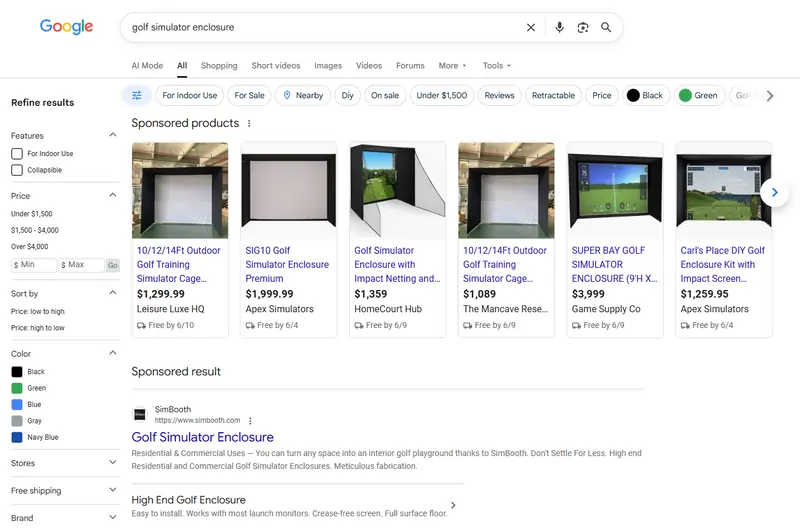Click the Black color chip in top bar
800x528 pixels.
point(646,95)
